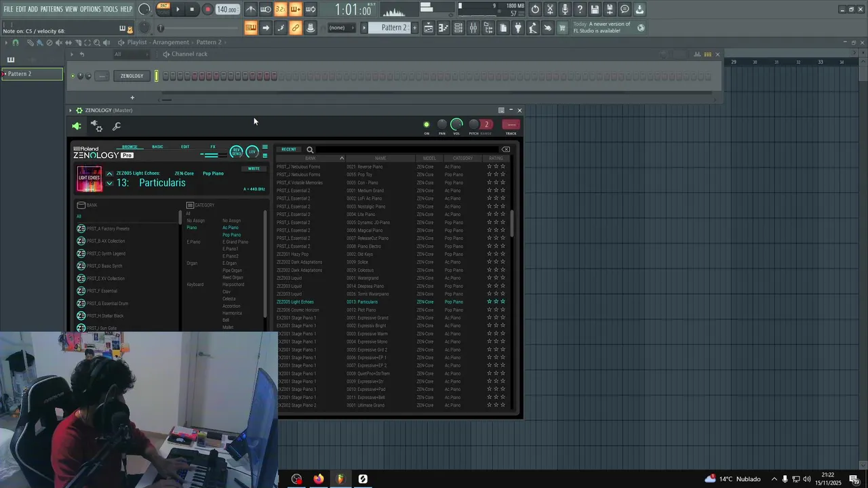Image resolution: width=868 pixels, height=488 pixels.
Task: Toggle ZENOLOGY ON enable light
Action: pyautogui.click(x=427, y=125)
